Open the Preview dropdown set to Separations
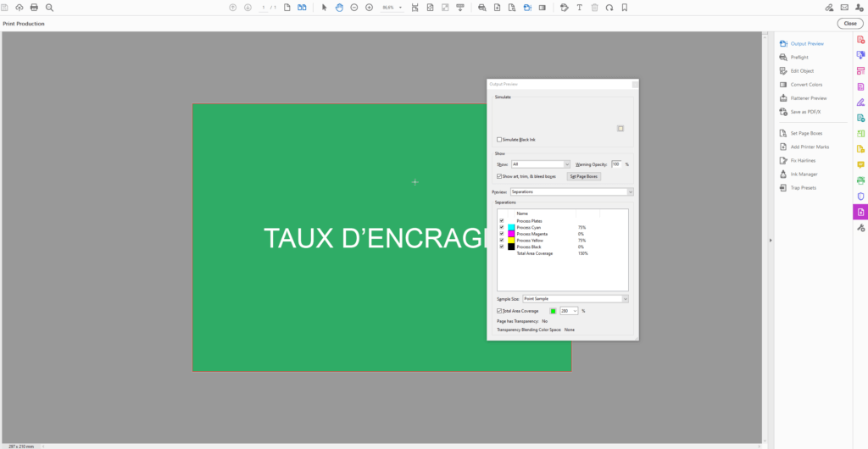This screenshot has width=868, height=449. pos(572,191)
